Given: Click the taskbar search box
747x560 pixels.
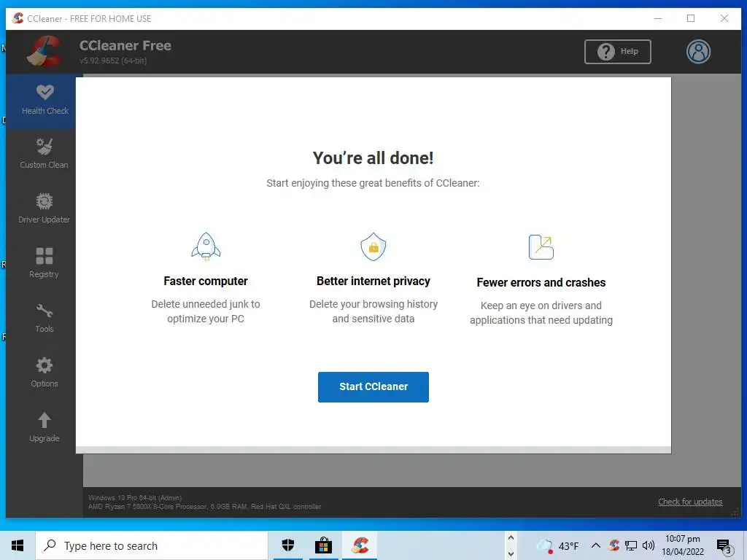Looking at the screenshot, I should [x=152, y=545].
